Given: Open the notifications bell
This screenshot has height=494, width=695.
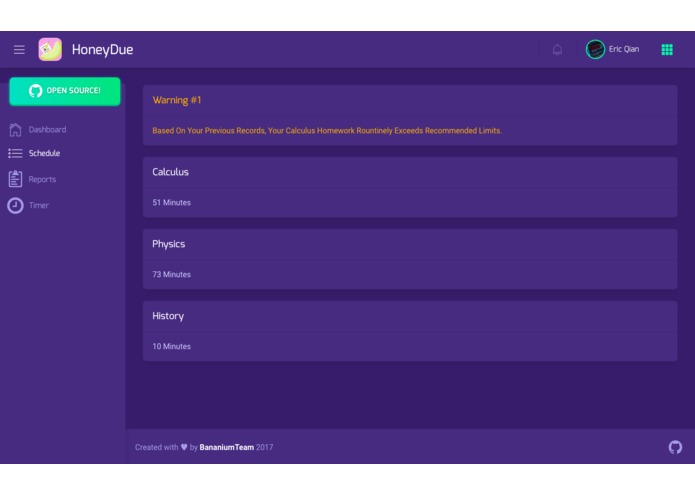Looking at the screenshot, I should tap(557, 50).
